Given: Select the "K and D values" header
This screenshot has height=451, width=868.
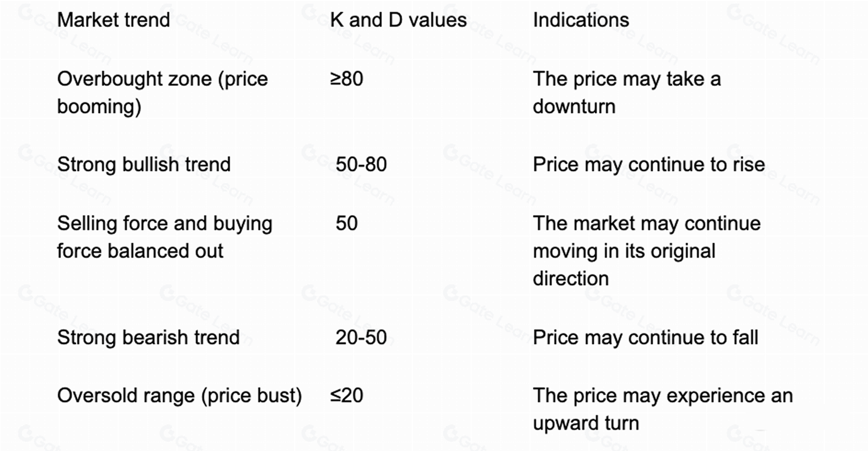Looking at the screenshot, I should [398, 20].
